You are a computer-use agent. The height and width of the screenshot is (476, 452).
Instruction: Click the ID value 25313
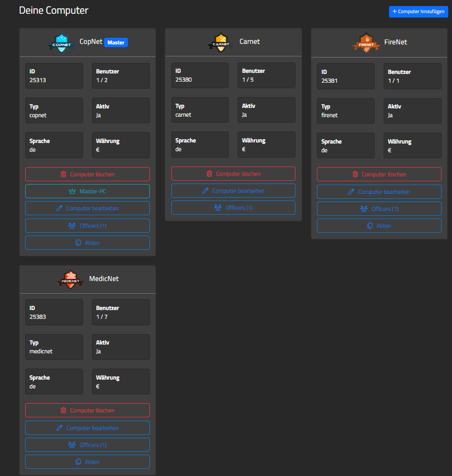[38, 80]
